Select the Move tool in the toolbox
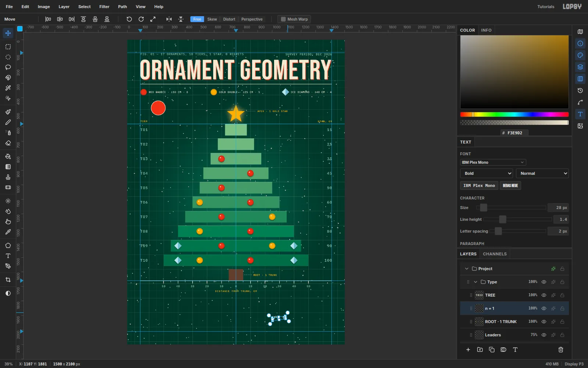The width and height of the screenshot is (588, 368). [8, 33]
